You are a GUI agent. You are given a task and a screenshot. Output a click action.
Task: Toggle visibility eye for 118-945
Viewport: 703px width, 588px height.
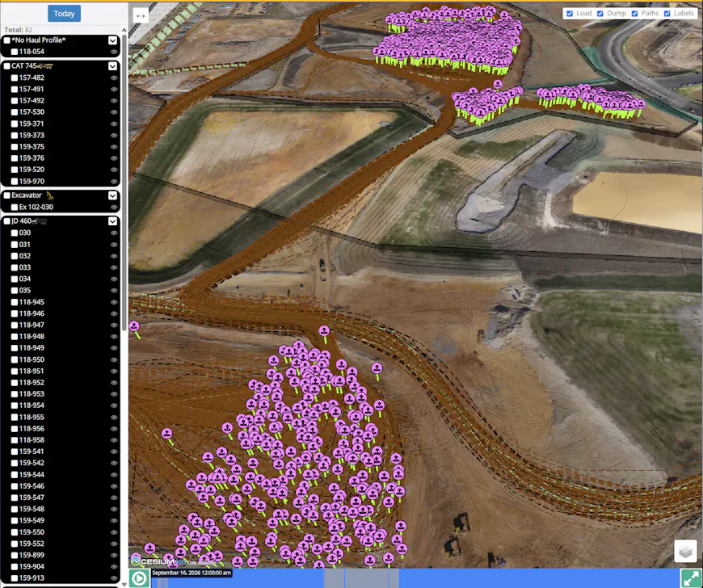pos(114,302)
